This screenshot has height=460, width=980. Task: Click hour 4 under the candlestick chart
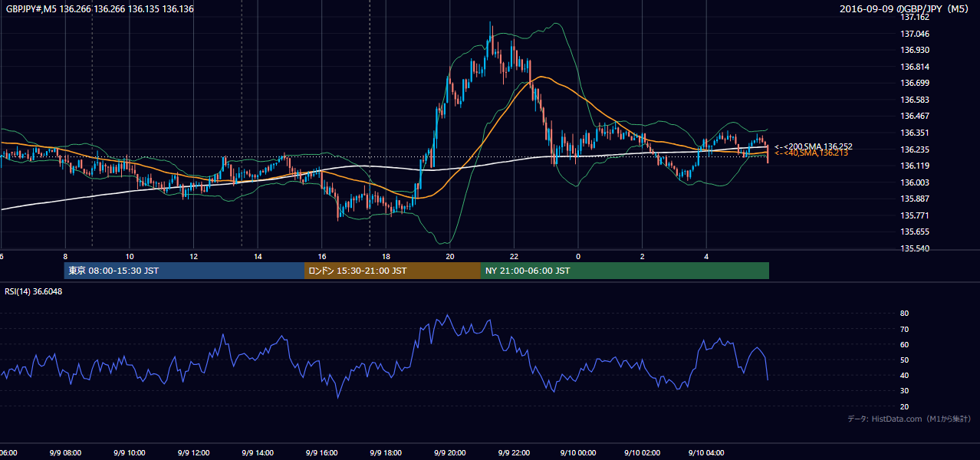tap(706, 256)
